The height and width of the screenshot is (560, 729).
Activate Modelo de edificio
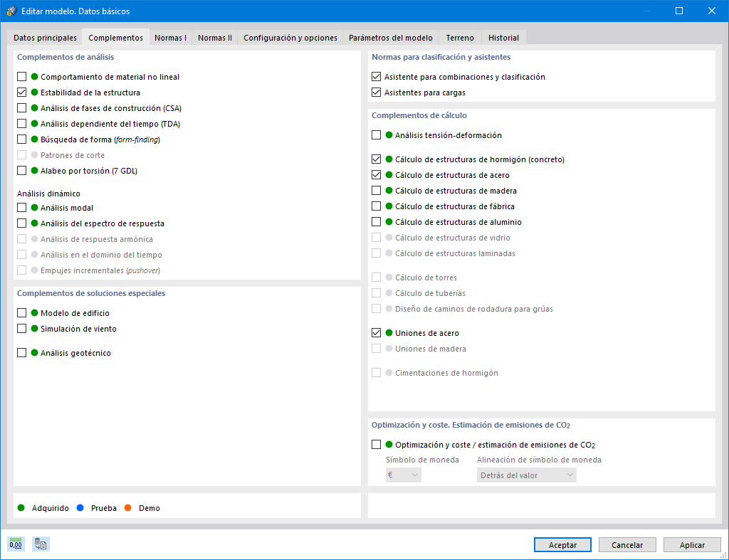pos(21,312)
